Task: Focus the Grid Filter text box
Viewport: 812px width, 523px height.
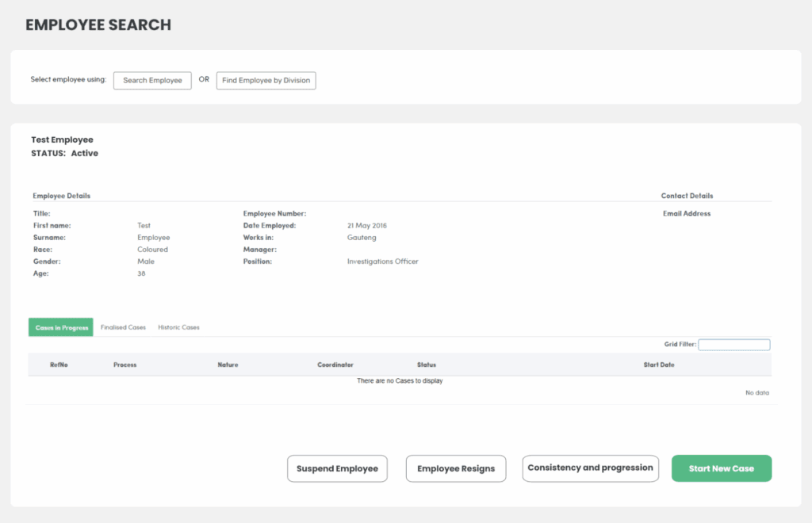Action: pos(733,345)
